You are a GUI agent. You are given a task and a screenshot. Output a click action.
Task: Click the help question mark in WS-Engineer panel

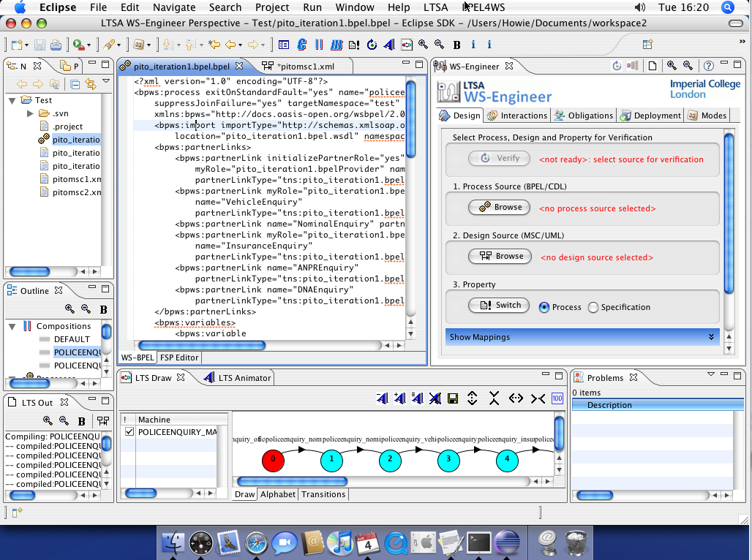click(x=708, y=66)
